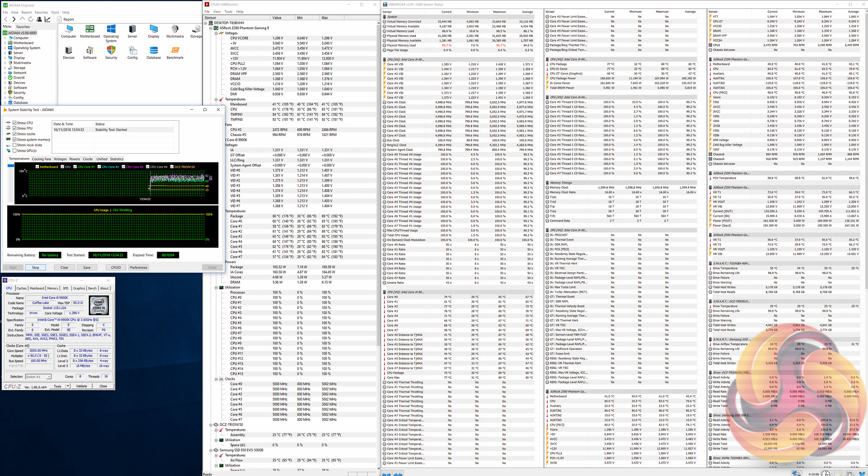Click the graph chart toolbar icon
This screenshot has width=868, height=476.
click(x=47, y=19)
